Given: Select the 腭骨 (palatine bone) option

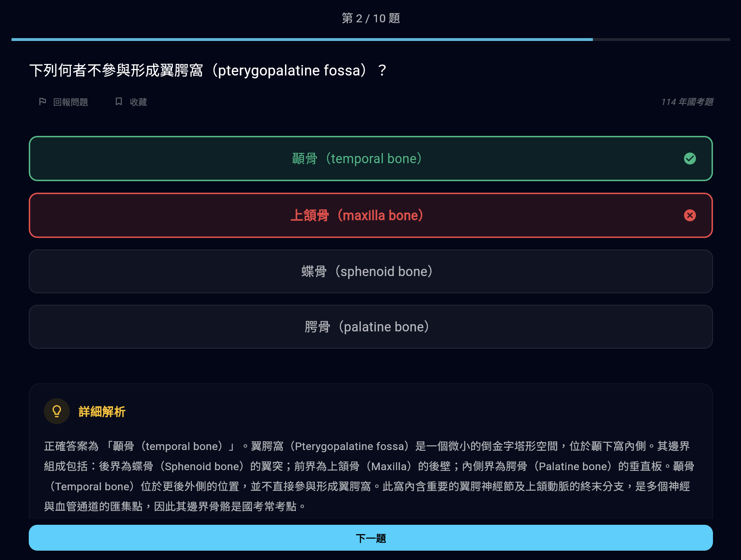Looking at the screenshot, I should tap(370, 327).
